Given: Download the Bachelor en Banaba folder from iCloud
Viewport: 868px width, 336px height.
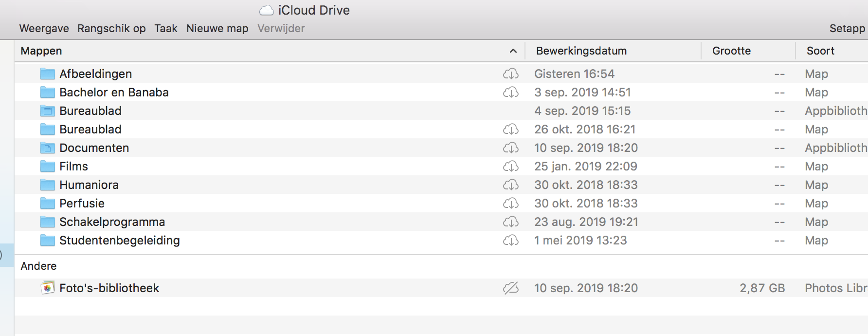Looking at the screenshot, I should pos(510,93).
